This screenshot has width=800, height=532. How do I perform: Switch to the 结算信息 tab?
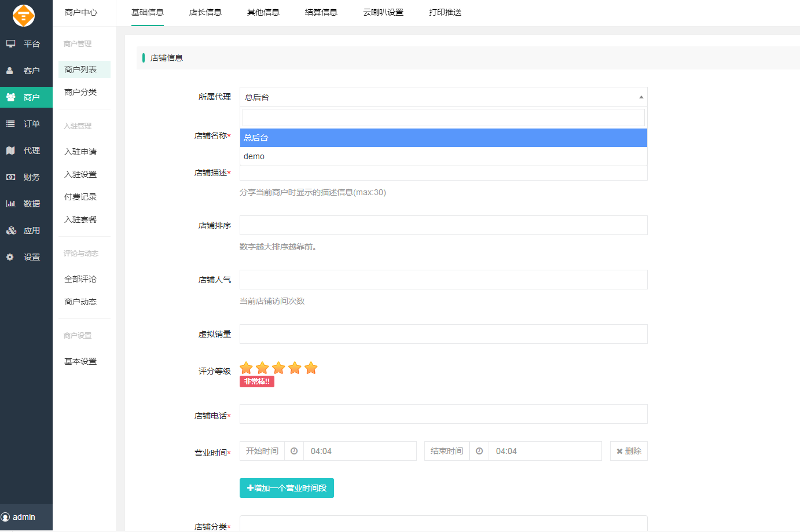click(321, 12)
